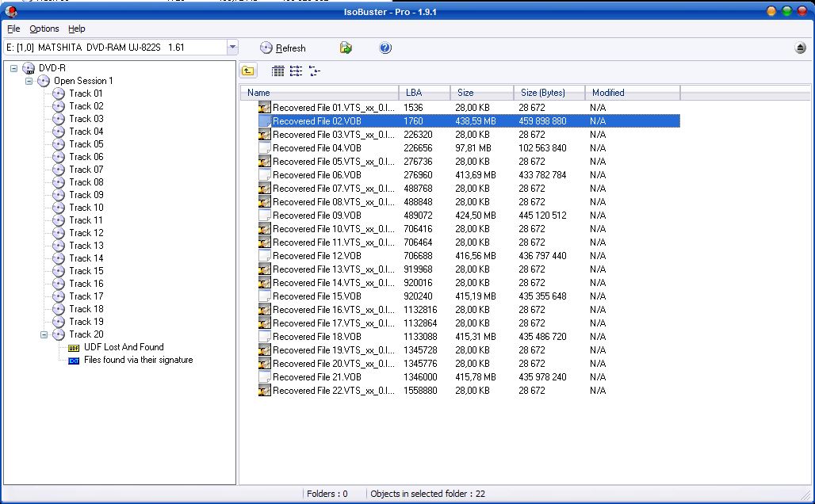Switch to details list view icon

click(x=278, y=71)
